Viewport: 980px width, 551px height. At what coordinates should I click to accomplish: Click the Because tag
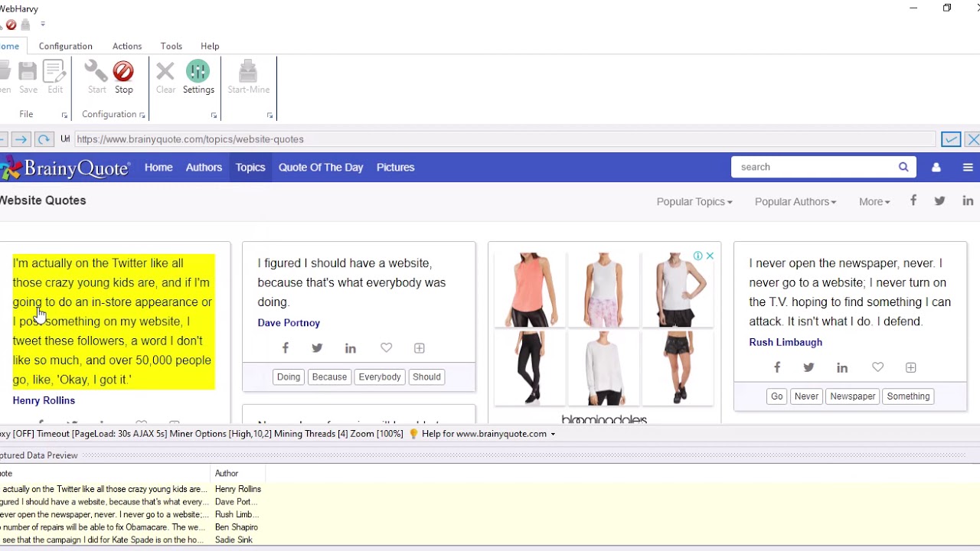click(x=329, y=377)
